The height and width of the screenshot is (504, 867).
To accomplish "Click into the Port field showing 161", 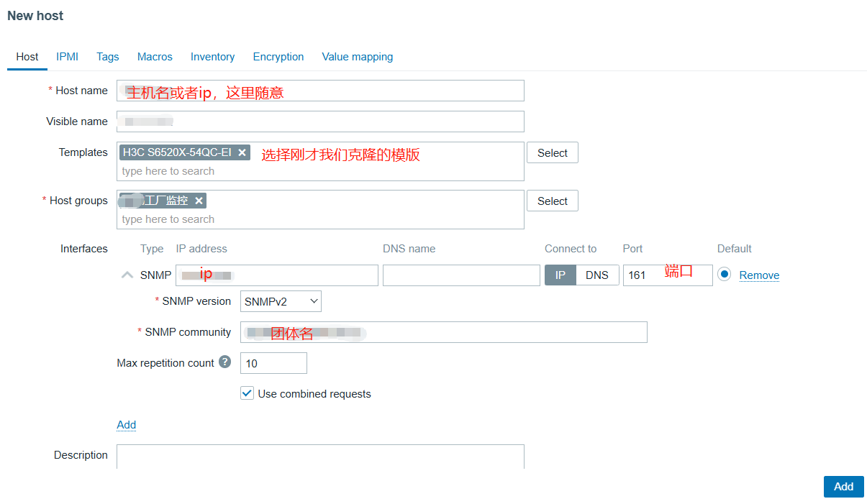I will point(667,275).
